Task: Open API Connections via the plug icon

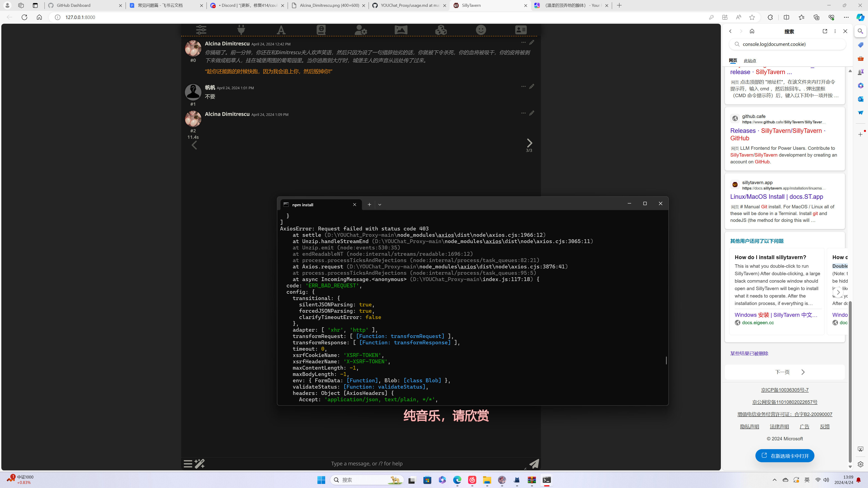Action: pyautogui.click(x=241, y=30)
